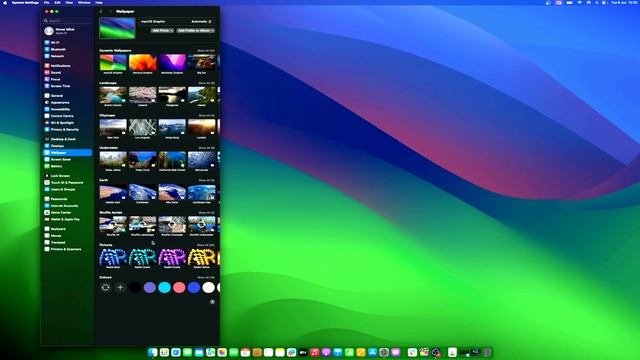Open the System Settings app menu

coord(26,2)
